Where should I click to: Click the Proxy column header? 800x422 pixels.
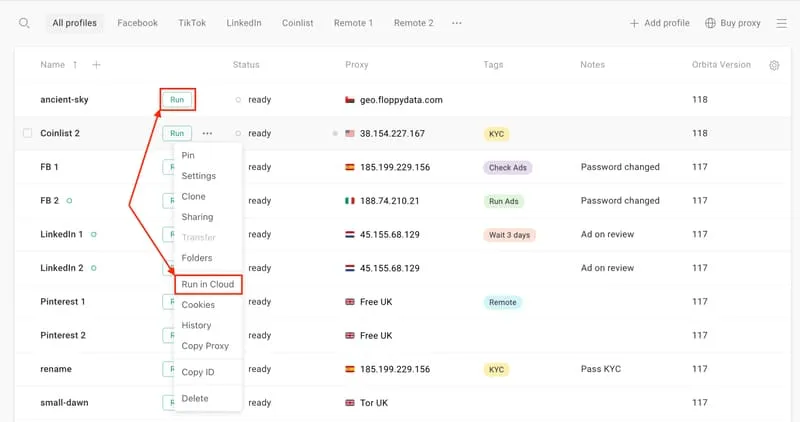[x=357, y=65]
